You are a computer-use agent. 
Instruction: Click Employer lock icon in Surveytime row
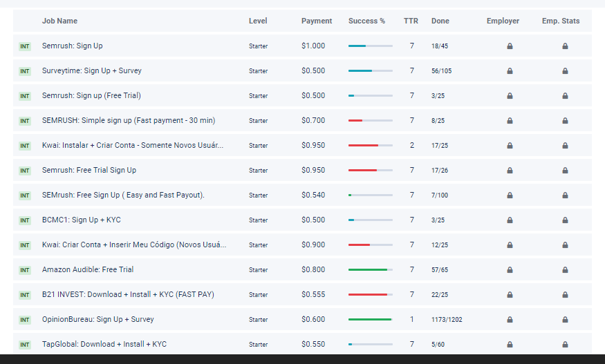point(510,71)
